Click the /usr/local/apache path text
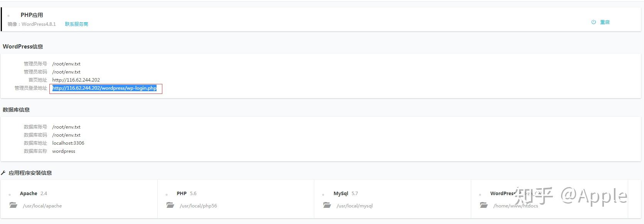This screenshot has height=224, width=644. tap(42, 206)
